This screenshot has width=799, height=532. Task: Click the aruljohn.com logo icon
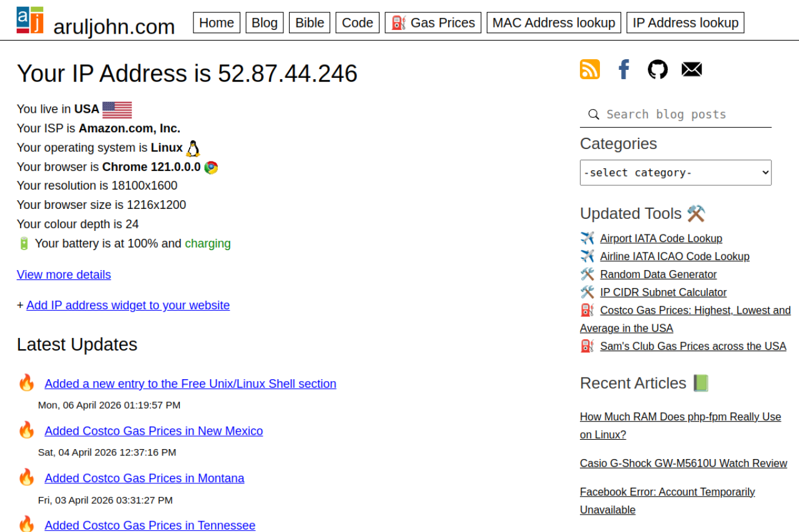click(x=30, y=20)
